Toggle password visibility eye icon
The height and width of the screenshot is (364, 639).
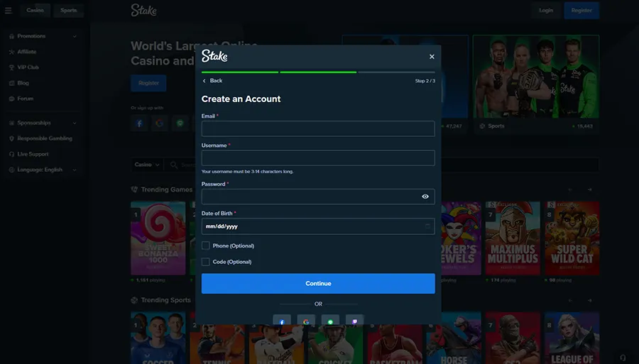(x=425, y=197)
